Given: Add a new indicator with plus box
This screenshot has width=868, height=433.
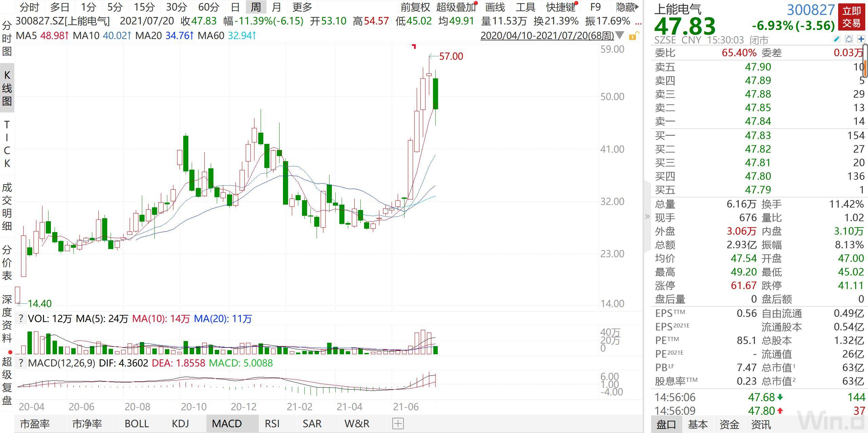Looking at the screenshot, I should pyautogui.click(x=398, y=423).
